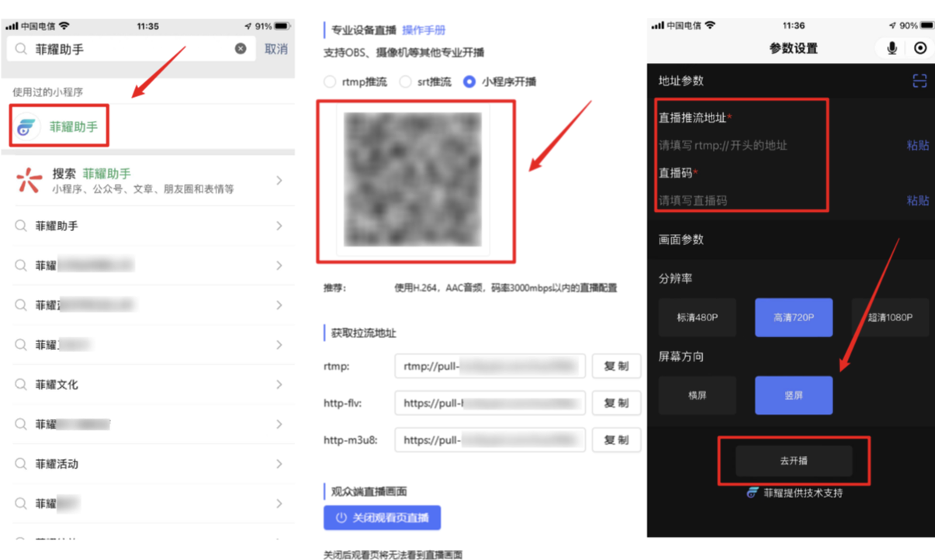Viewport: 935px width, 560px height.
Task: Click the 直播推流地址 input field
Action: pyautogui.click(x=776, y=145)
